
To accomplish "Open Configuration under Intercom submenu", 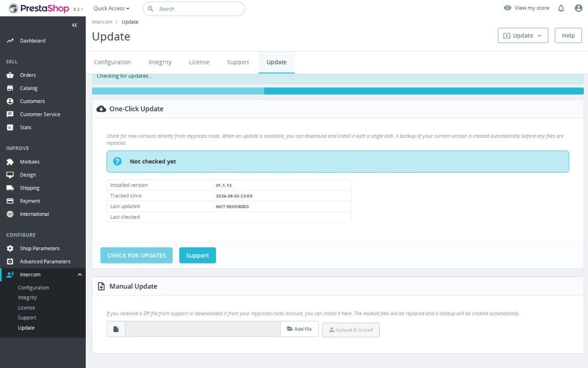I will (x=33, y=288).
